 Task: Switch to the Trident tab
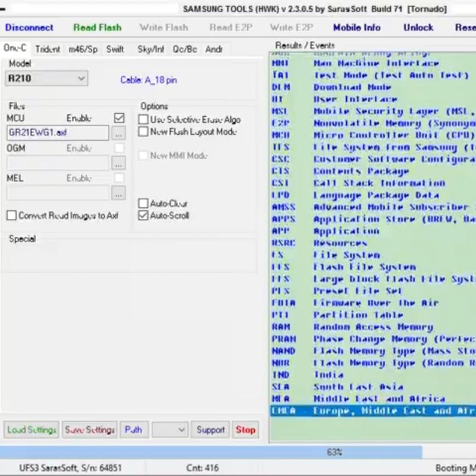pos(48,49)
